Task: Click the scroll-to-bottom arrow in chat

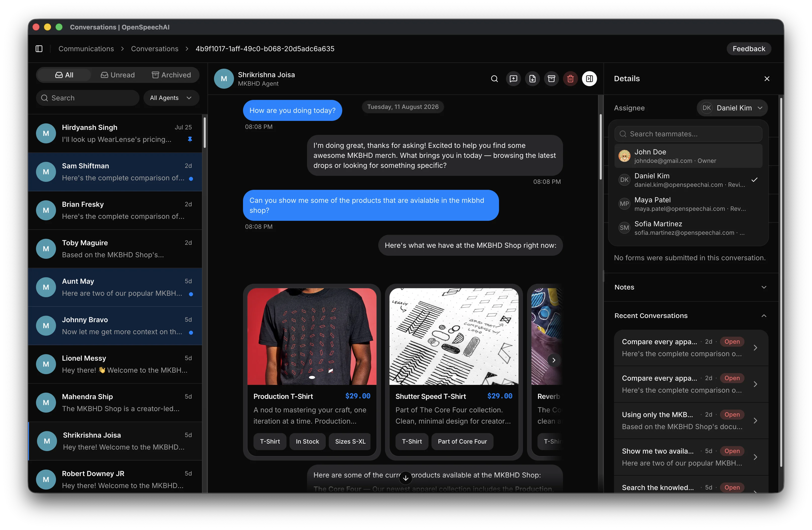Action: tap(406, 478)
